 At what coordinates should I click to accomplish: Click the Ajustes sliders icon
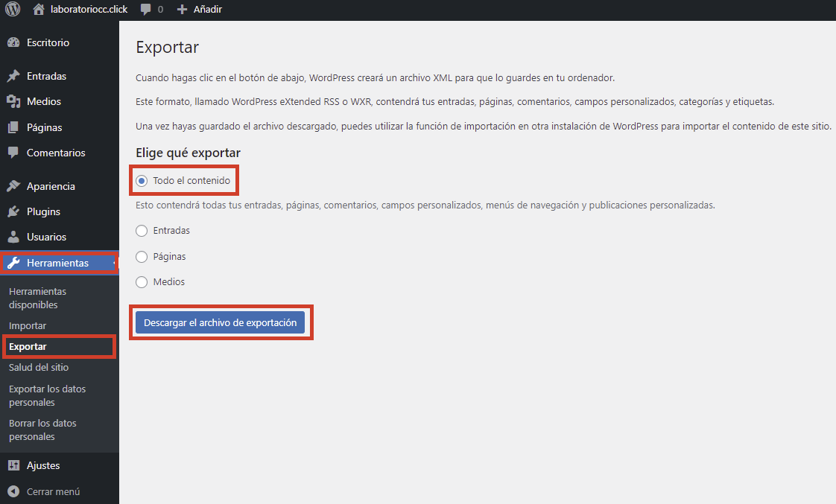(x=13, y=465)
